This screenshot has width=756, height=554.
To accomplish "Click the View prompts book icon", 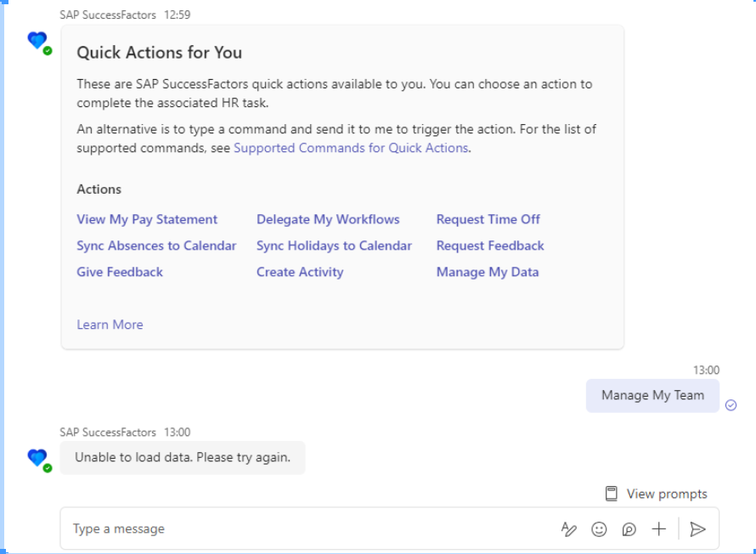I will tap(612, 494).
